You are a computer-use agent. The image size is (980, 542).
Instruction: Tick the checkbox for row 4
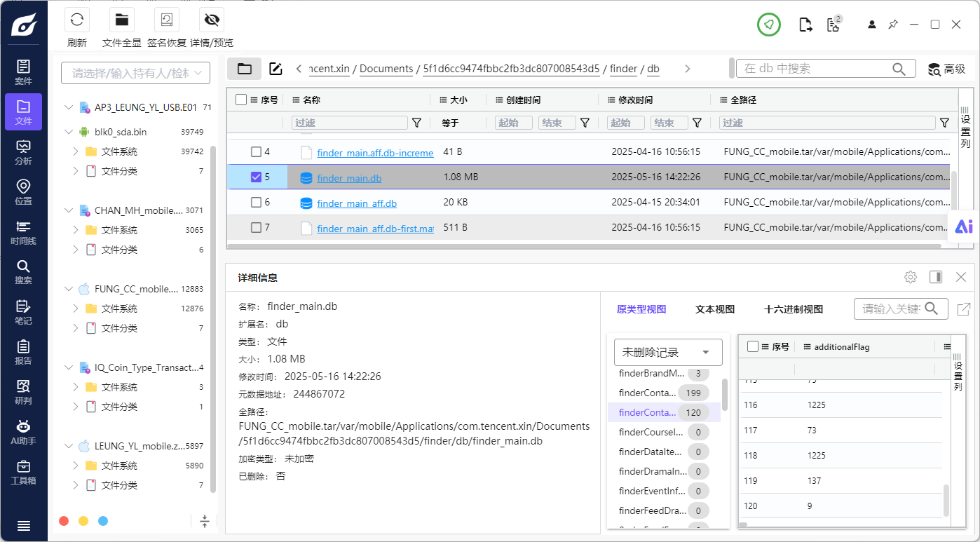pyautogui.click(x=256, y=151)
